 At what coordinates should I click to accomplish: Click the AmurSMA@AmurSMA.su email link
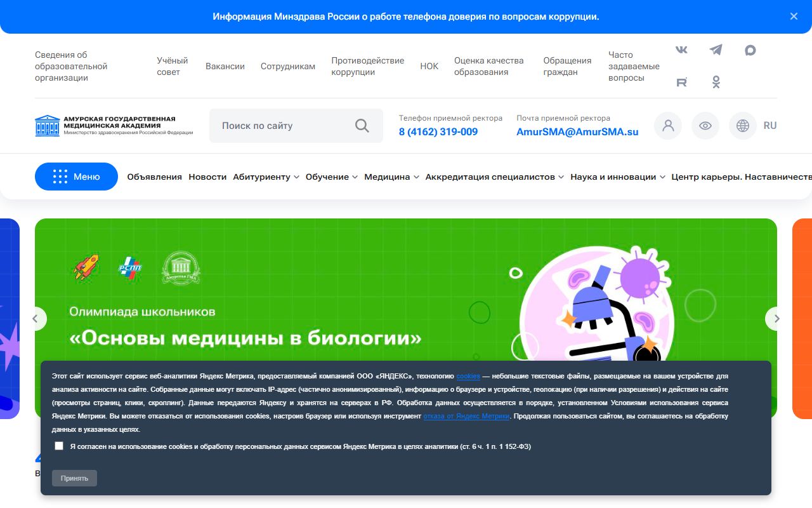pos(577,132)
